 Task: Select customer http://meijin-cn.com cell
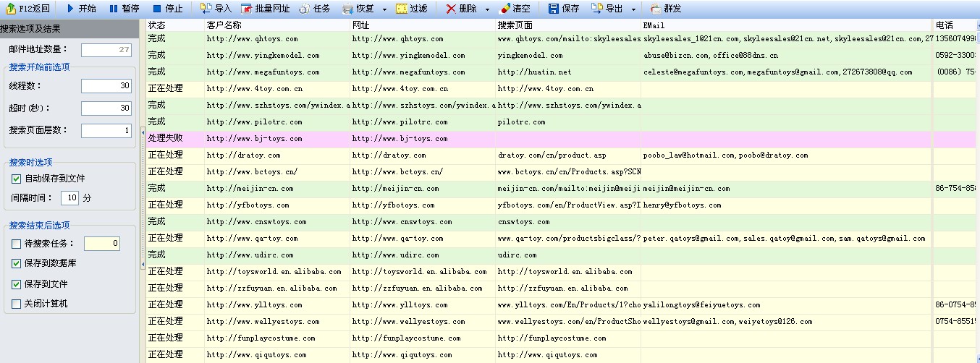[x=277, y=189]
